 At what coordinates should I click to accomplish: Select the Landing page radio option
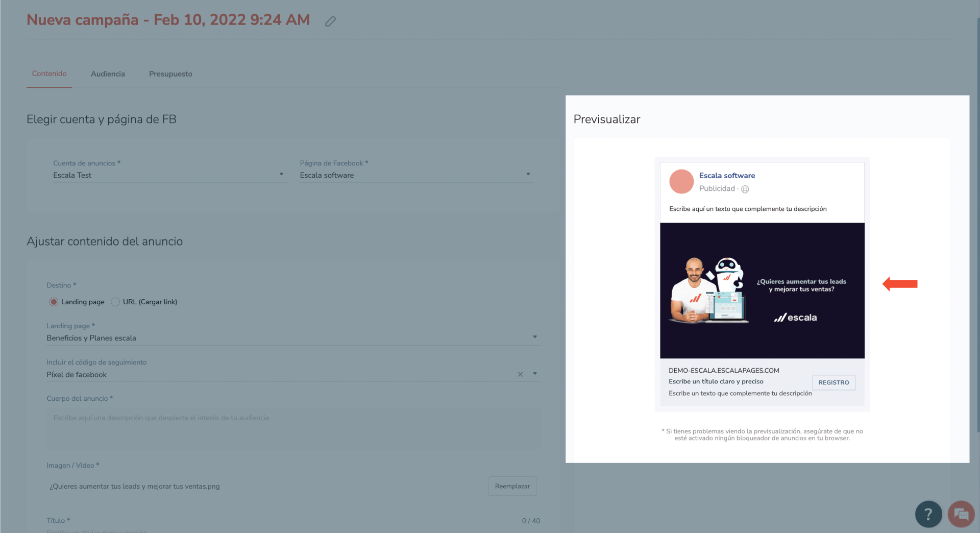click(54, 302)
